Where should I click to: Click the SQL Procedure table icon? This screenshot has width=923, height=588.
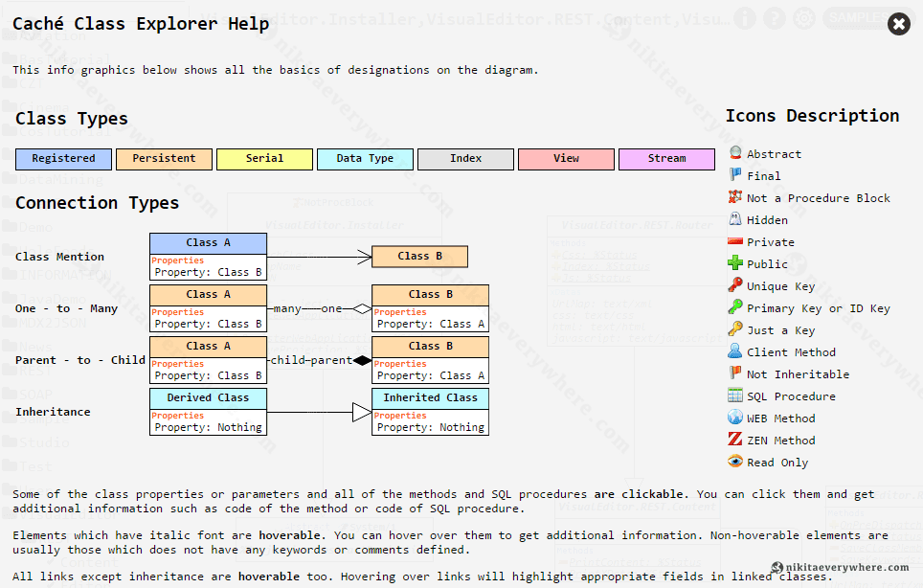734,396
